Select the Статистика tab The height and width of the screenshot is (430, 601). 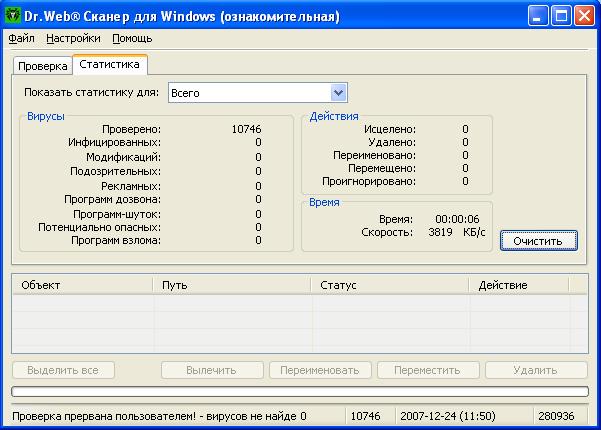(x=110, y=64)
